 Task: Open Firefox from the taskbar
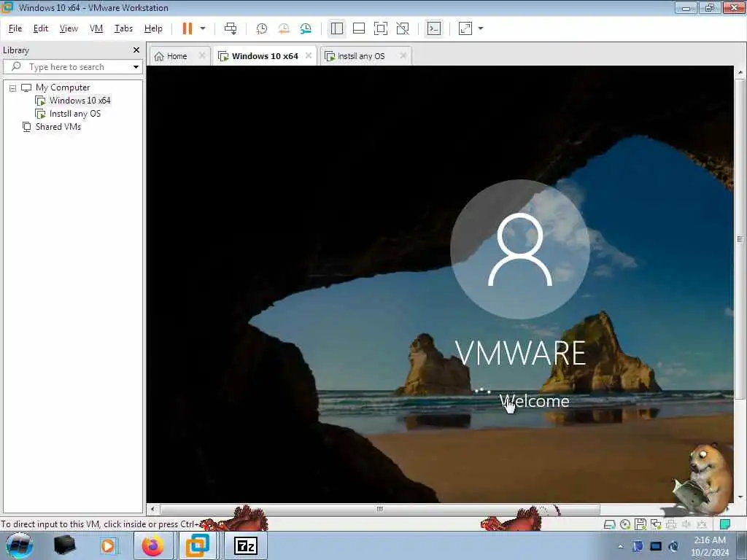[152, 545]
